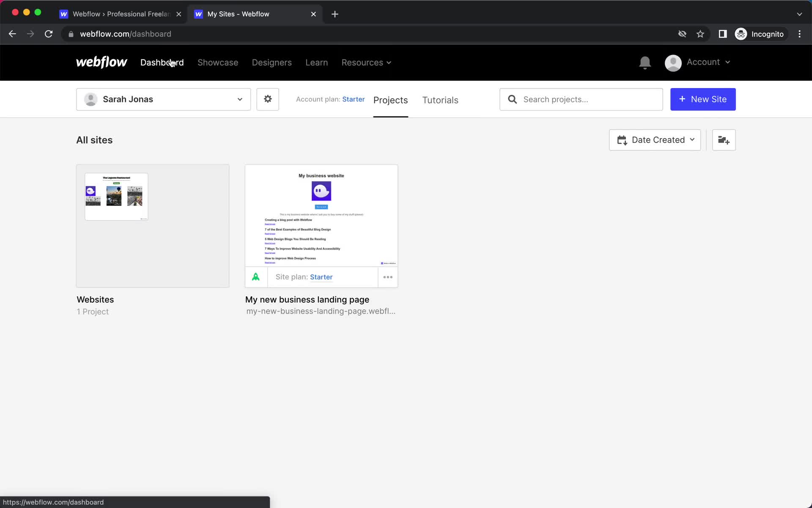The width and height of the screenshot is (812, 508).
Task: Click the search projects input field
Action: point(581,99)
